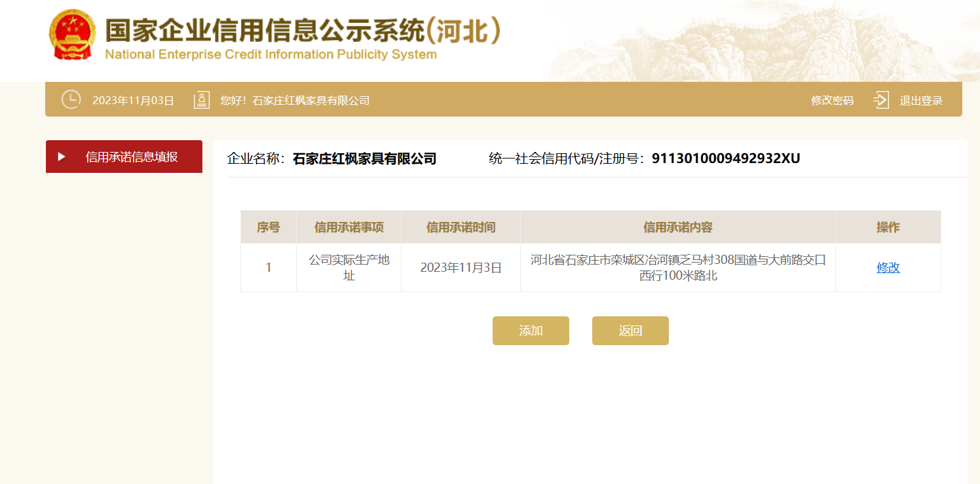The width and height of the screenshot is (980, 484).
Task: Click the 操作 column header
Action: click(x=888, y=227)
